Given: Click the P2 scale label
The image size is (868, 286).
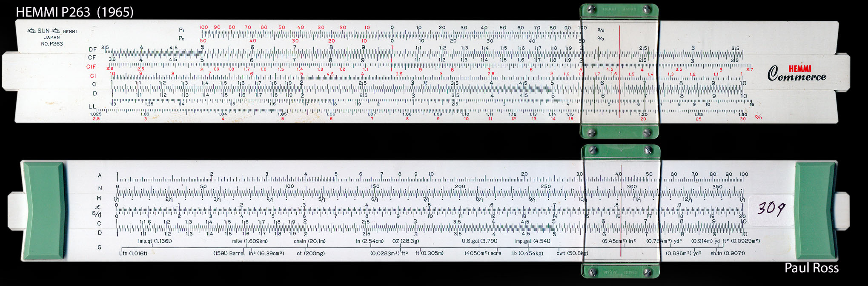Looking at the screenshot, I should pos(181,38).
